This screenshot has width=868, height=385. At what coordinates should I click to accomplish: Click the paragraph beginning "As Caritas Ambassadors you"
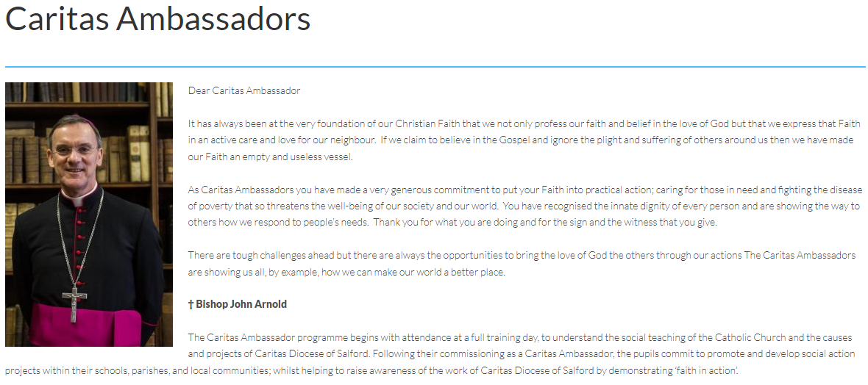(x=524, y=206)
